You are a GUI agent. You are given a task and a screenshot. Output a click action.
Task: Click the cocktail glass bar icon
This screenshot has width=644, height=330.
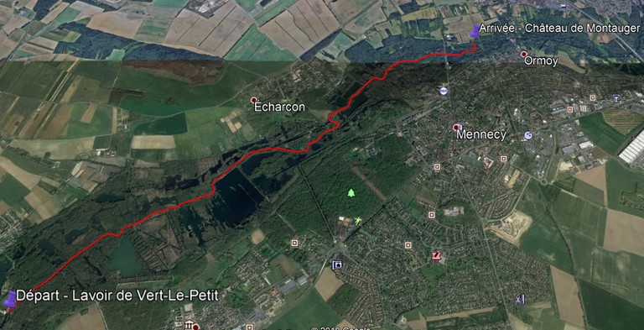[616, 98]
